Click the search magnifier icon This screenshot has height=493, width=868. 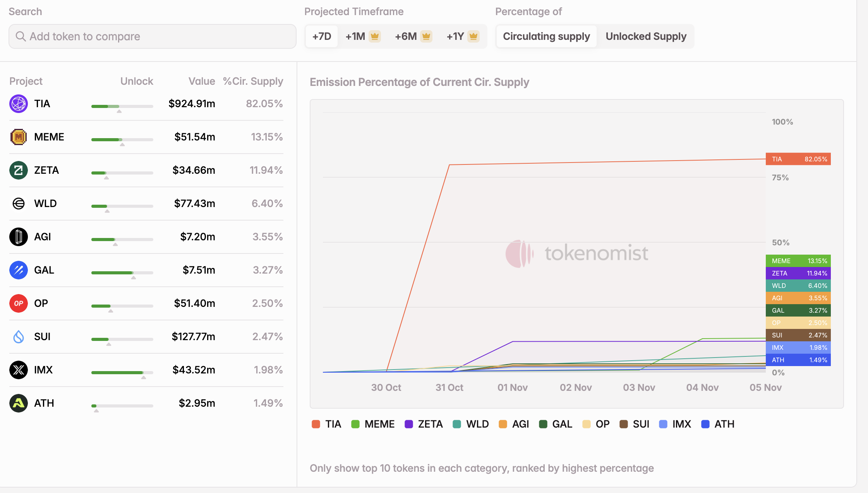pos(21,36)
